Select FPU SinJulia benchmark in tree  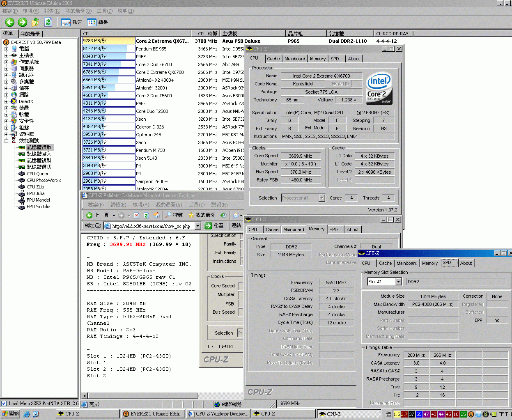point(39,207)
